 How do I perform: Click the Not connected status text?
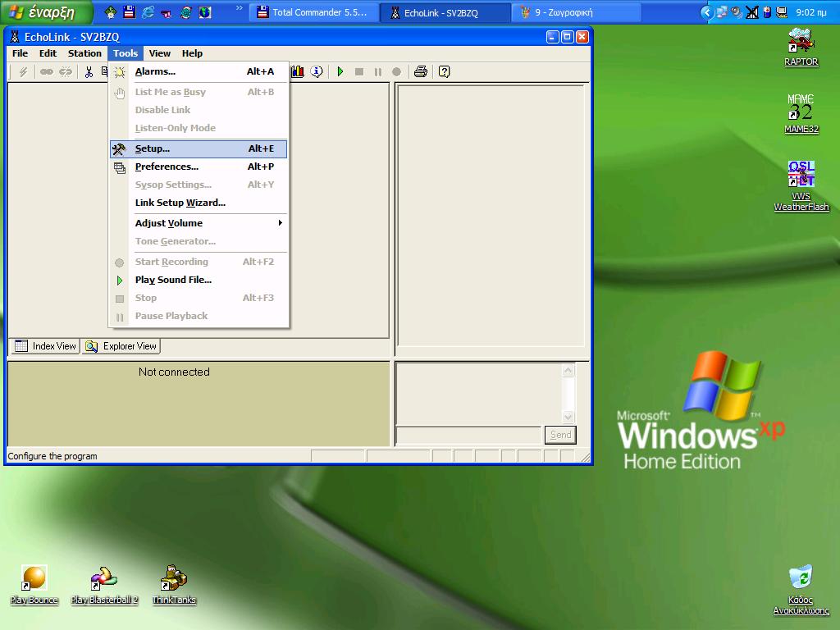click(x=174, y=372)
